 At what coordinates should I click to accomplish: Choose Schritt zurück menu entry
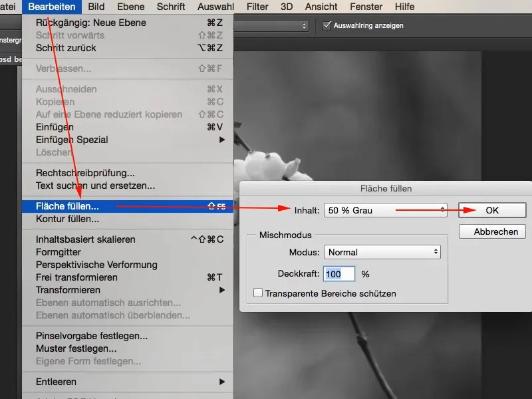[128, 48]
